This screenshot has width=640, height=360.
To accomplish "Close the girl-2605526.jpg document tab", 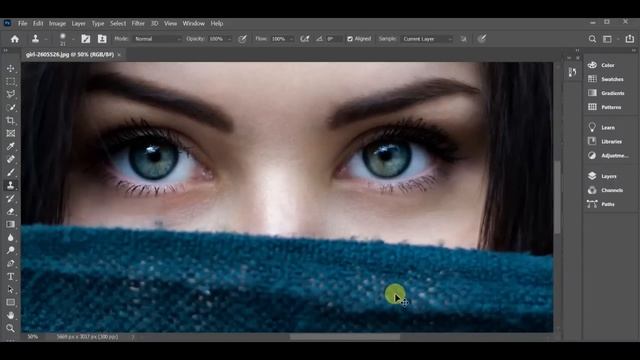I will coord(119,54).
